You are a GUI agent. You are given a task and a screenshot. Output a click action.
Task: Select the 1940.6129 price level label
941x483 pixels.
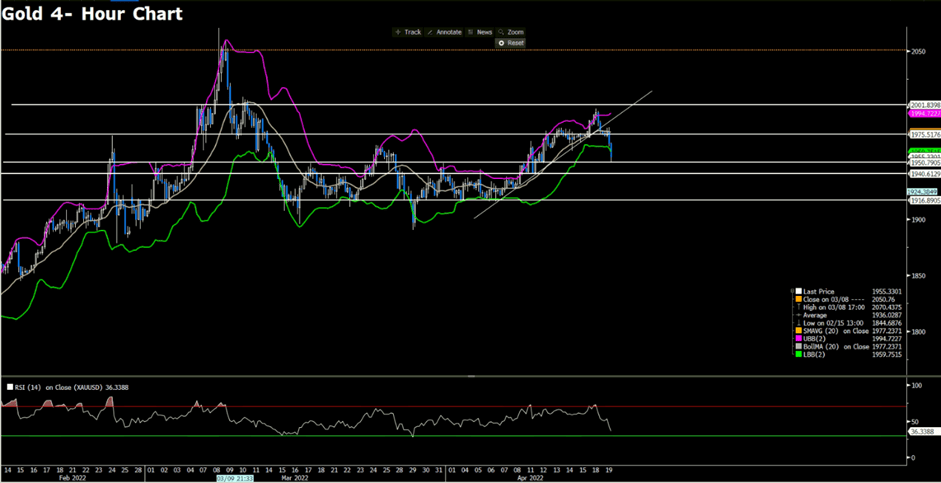click(925, 173)
